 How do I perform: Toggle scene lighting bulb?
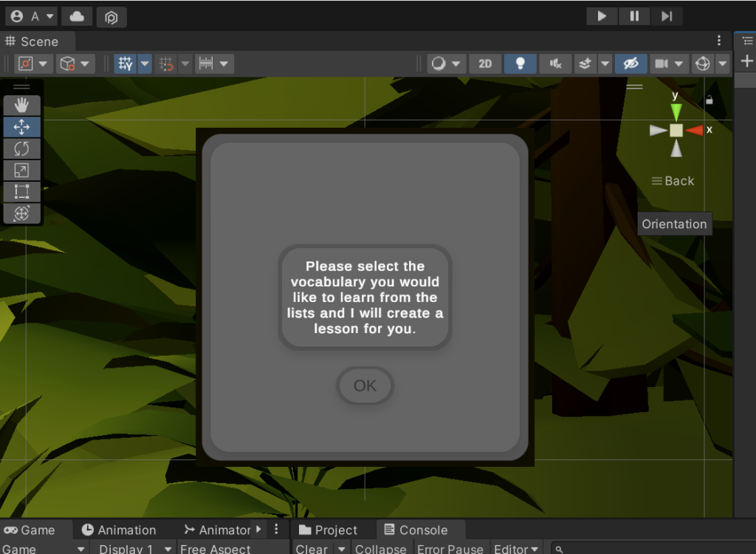click(x=520, y=64)
